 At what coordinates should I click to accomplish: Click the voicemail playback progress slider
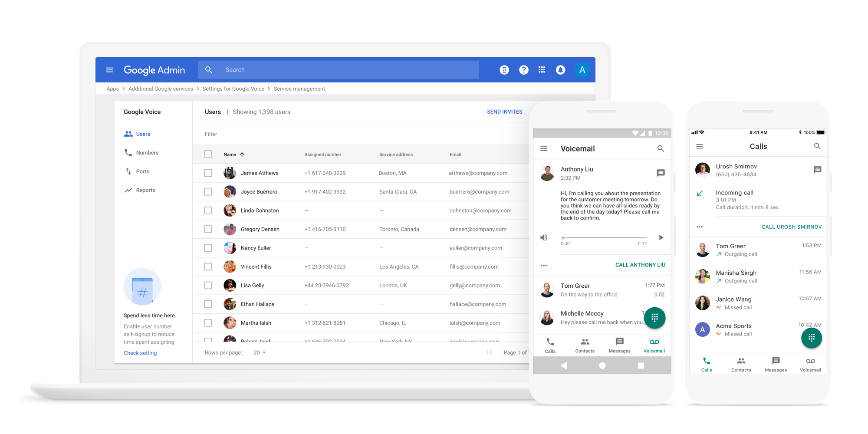tap(605, 237)
